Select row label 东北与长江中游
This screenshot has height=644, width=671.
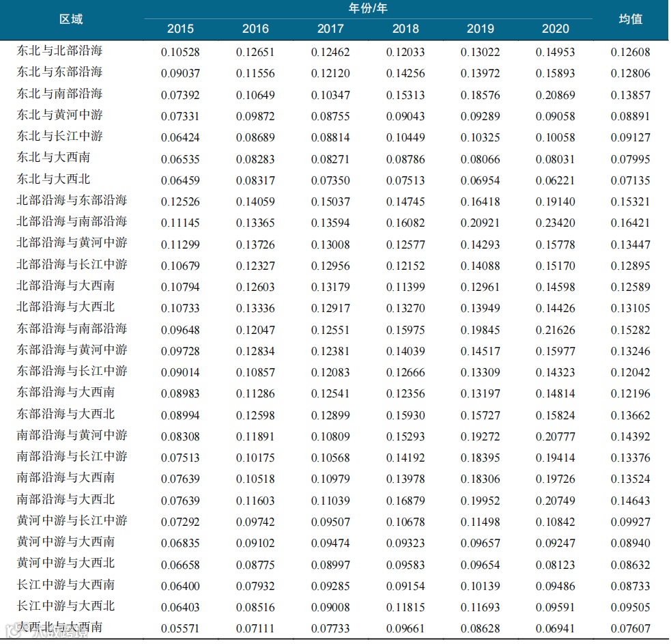tap(59, 136)
